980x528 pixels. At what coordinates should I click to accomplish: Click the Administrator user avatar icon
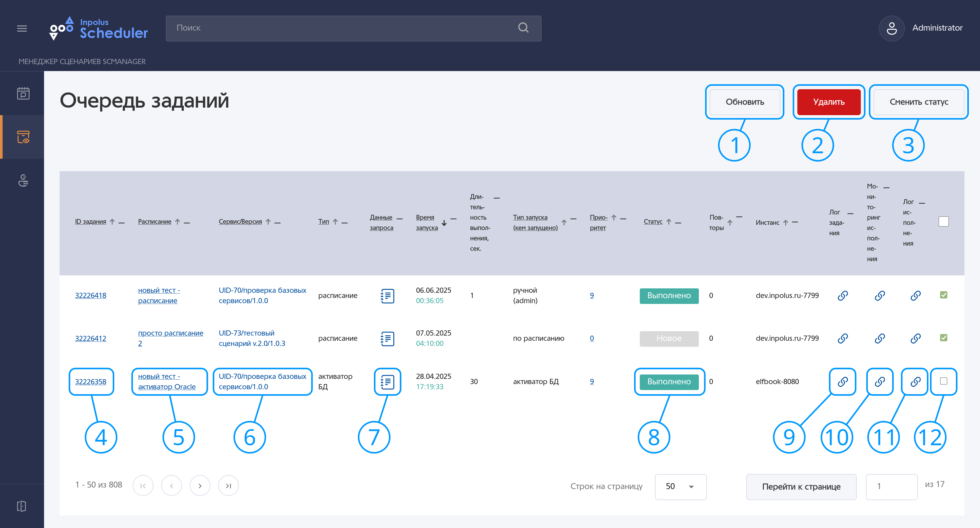coord(891,29)
